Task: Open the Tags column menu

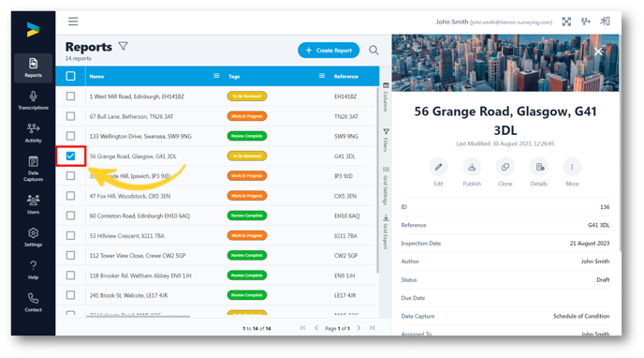Action: [322, 76]
